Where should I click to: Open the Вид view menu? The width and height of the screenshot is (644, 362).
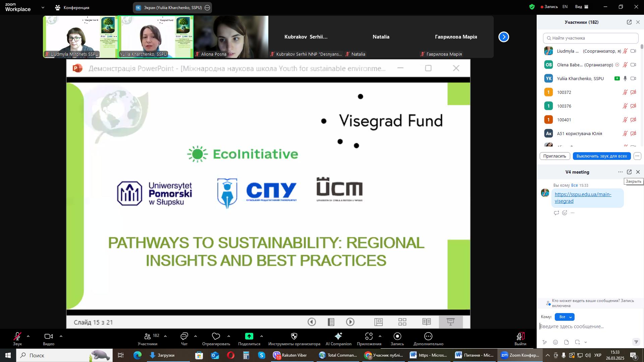point(582,7)
